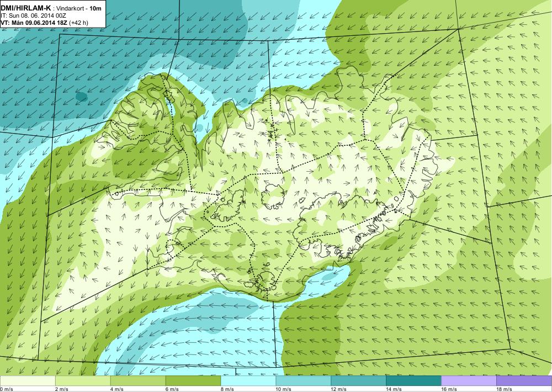Click the 4–6 m/s green legend swatch
This screenshot has width=552, height=392.
(138, 381)
